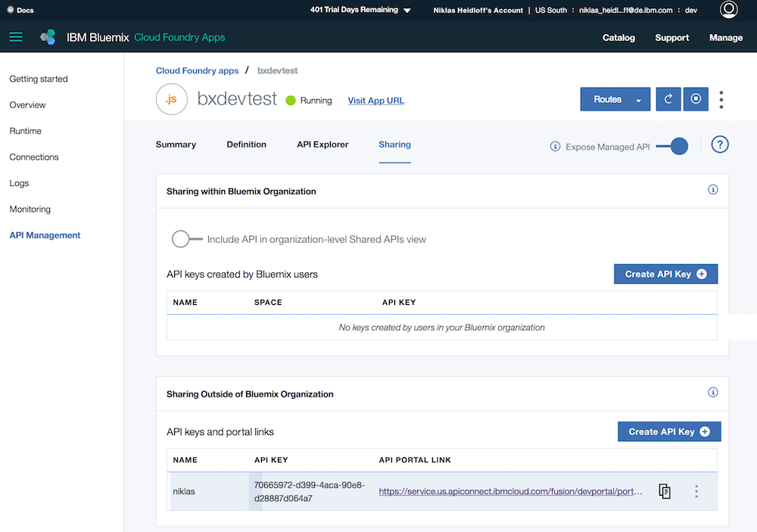Stop the app with the stop icon
757x532 pixels.
coord(696,99)
